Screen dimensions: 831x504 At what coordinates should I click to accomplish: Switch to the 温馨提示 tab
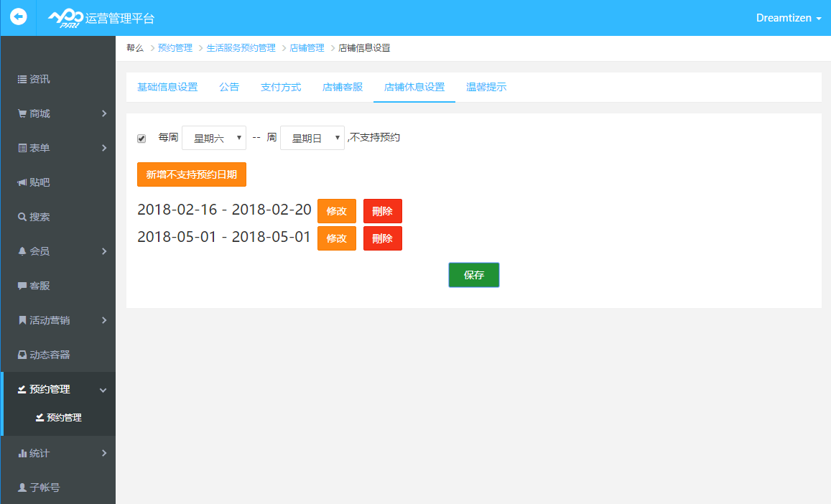486,87
